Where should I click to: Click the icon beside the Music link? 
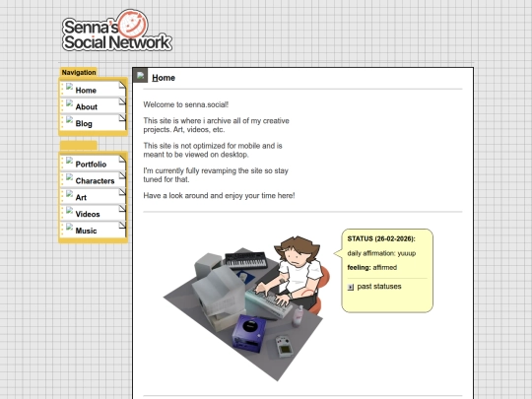(70, 228)
